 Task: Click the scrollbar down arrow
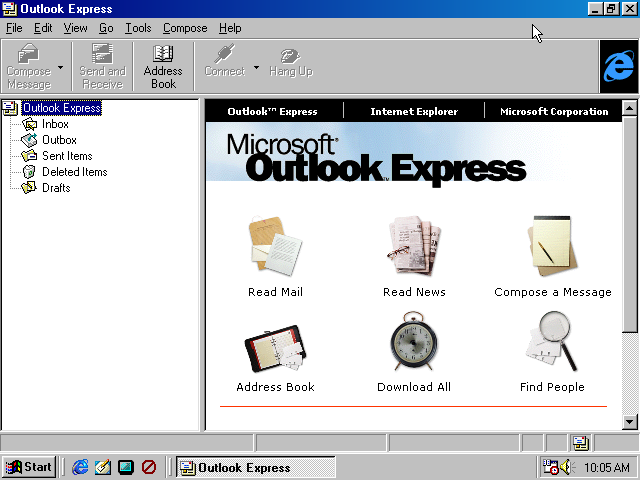point(629,422)
